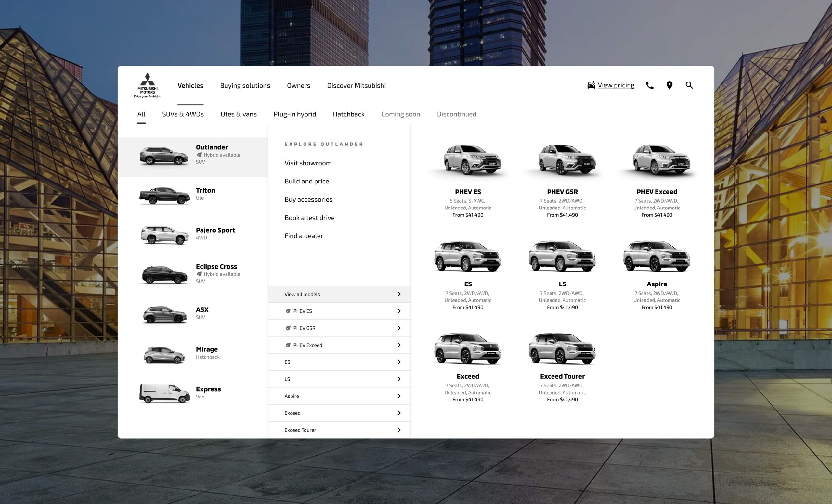Click chevron on Aspire row

399,396
